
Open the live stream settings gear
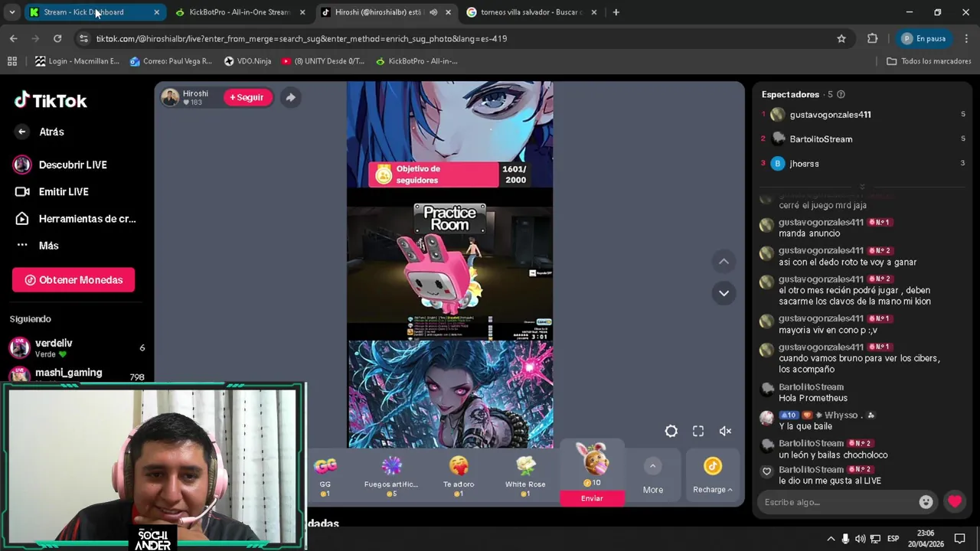671,431
